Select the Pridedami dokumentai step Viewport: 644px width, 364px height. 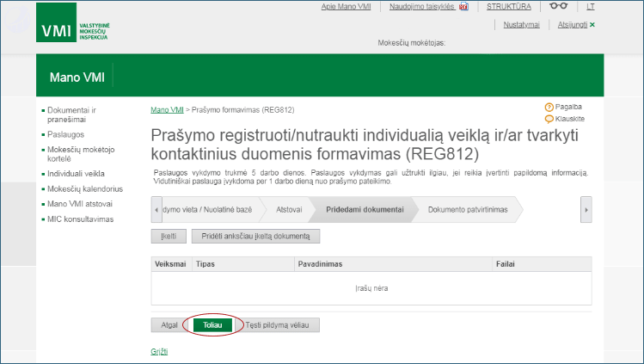tap(365, 209)
